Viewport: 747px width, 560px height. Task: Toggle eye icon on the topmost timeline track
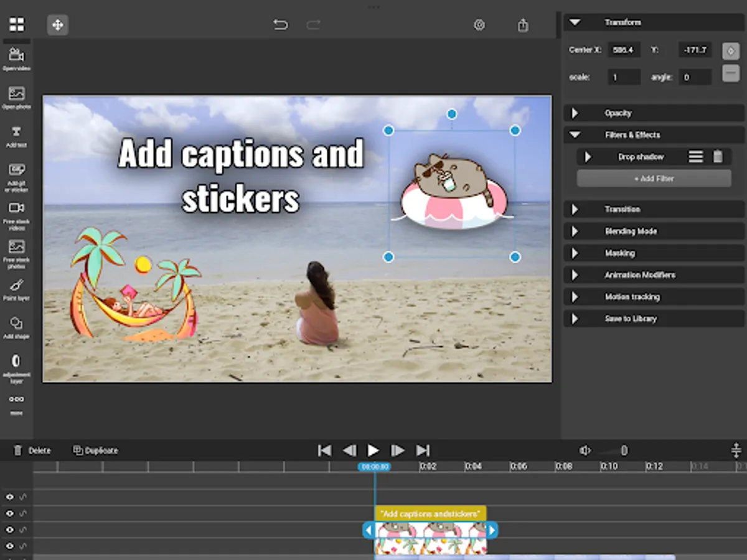tap(10, 497)
